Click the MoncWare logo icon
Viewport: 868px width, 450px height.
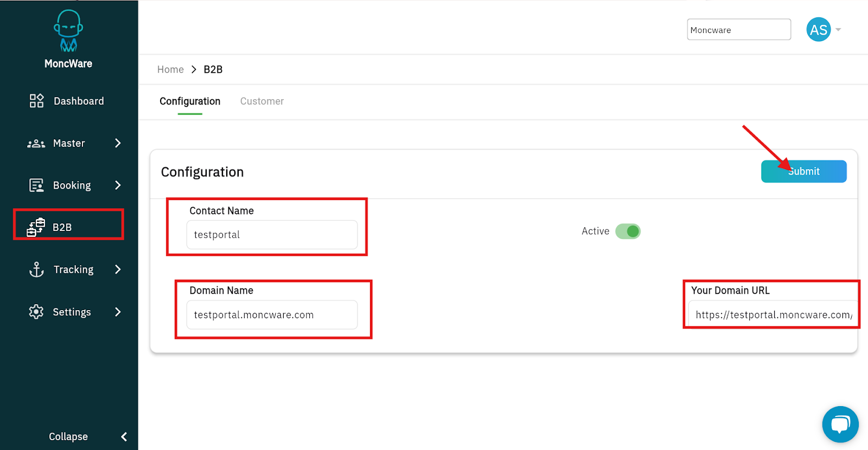[68, 31]
